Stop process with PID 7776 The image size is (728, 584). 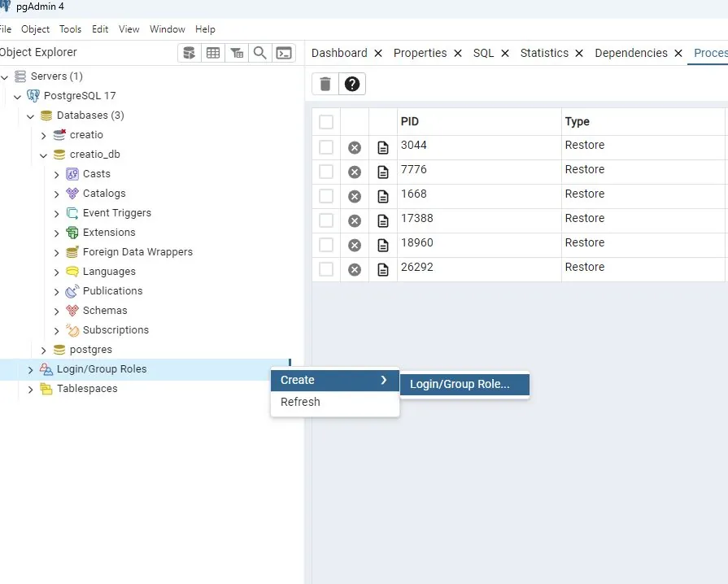355,172
